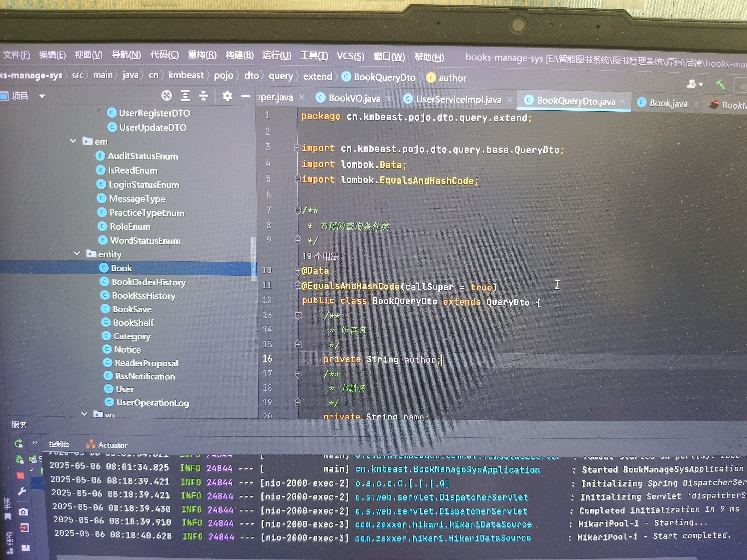Toggle fold marker beside @Data annotation
This screenshot has height=560, width=747.
click(x=298, y=271)
